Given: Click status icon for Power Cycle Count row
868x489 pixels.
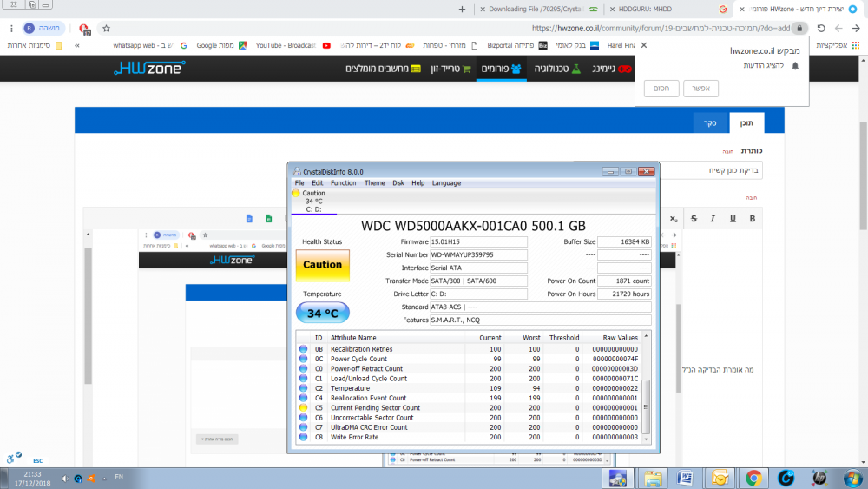Looking at the screenshot, I should tap(303, 359).
